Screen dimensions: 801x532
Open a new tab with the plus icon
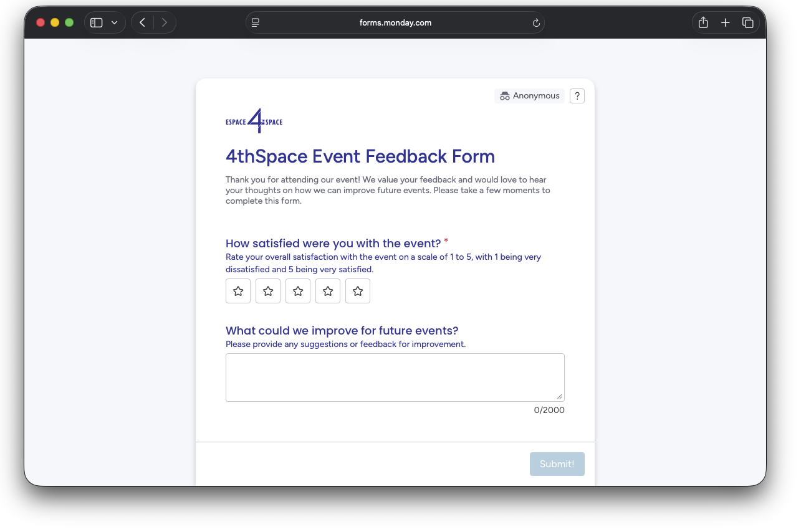(x=725, y=22)
